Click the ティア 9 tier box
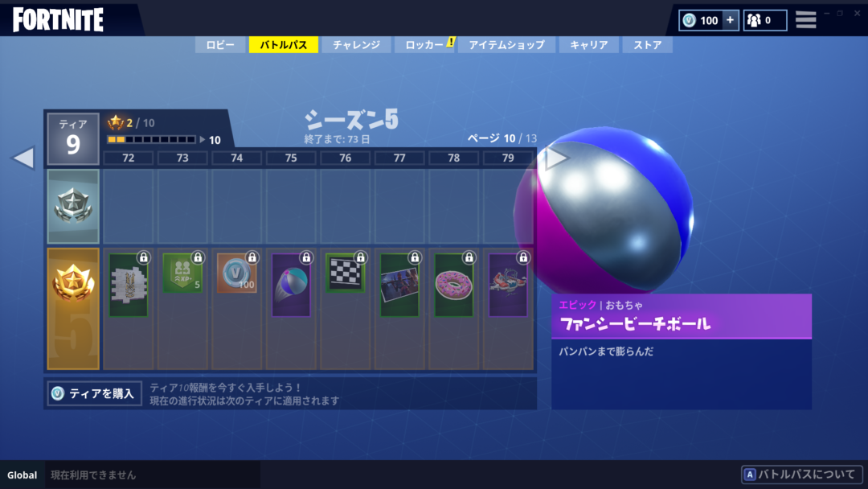 pos(73,139)
